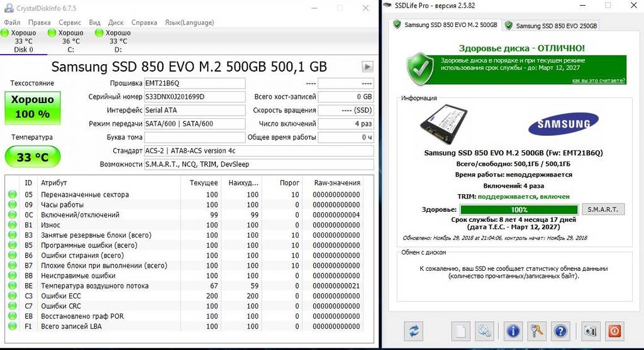
Task: Click the Скорость вращения value ---- (SSD)
Action: click(346, 111)
